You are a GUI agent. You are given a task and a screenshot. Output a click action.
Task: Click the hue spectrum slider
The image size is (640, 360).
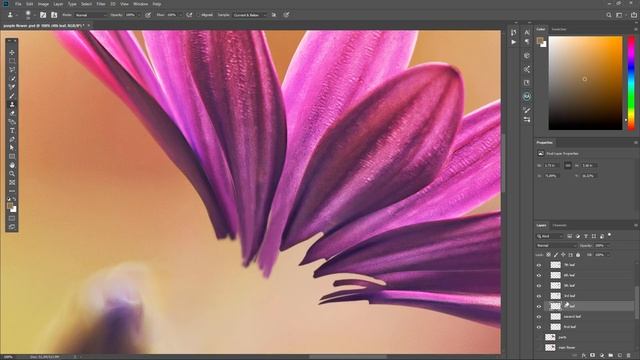pos(631,83)
